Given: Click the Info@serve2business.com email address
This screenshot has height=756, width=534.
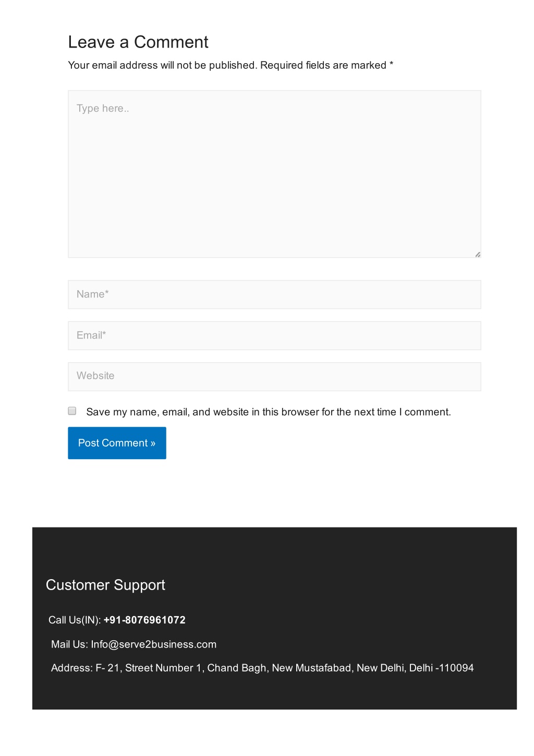Looking at the screenshot, I should (153, 644).
